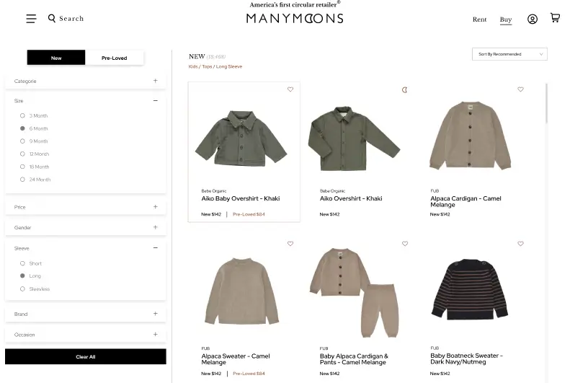Go to the Rent menu item
The width and height of the screenshot is (588, 383).
click(479, 19)
